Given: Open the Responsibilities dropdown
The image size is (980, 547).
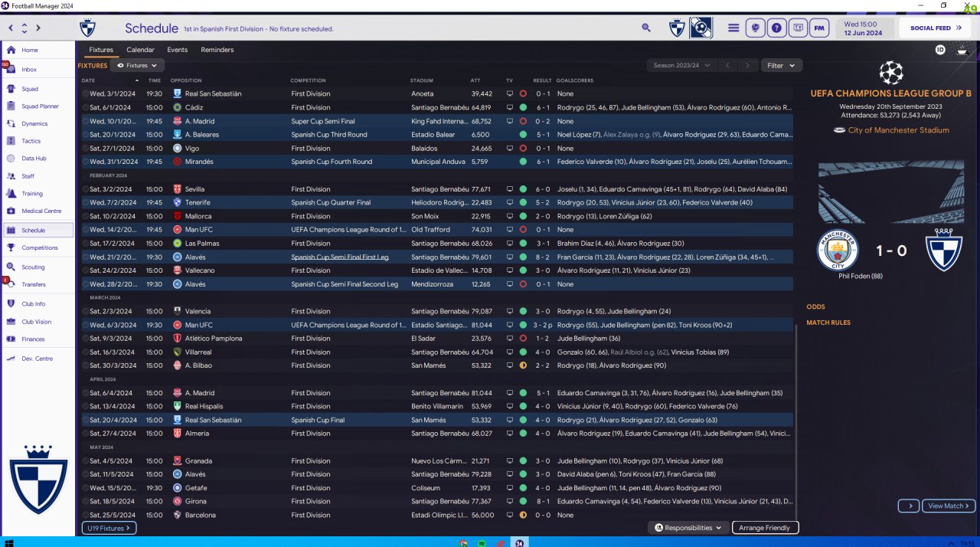Looking at the screenshot, I should pyautogui.click(x=688, y=528).
